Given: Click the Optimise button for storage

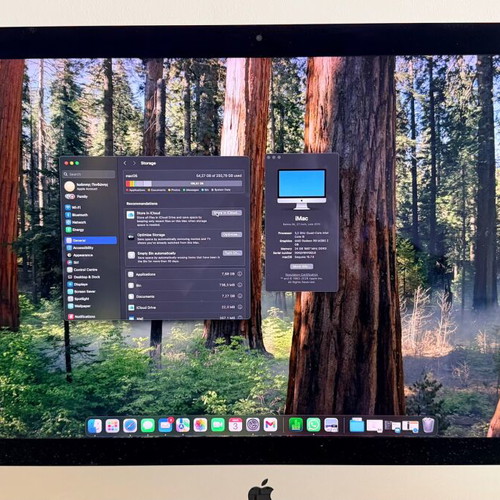Looking at the screenshot, I should [231, 234].
